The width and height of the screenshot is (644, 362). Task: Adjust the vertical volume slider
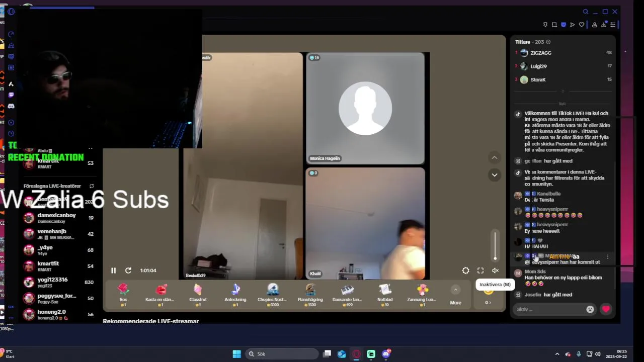click(495, 245)
